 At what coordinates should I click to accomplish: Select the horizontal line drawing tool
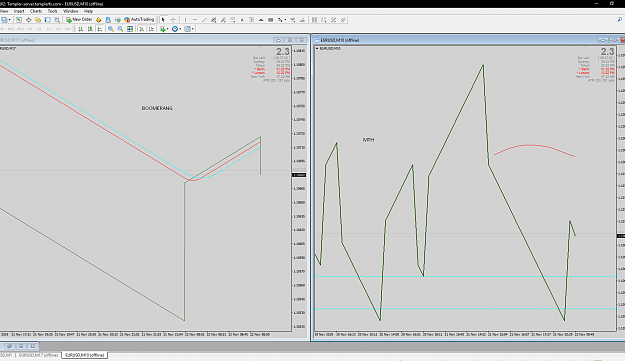pos(195,20)
